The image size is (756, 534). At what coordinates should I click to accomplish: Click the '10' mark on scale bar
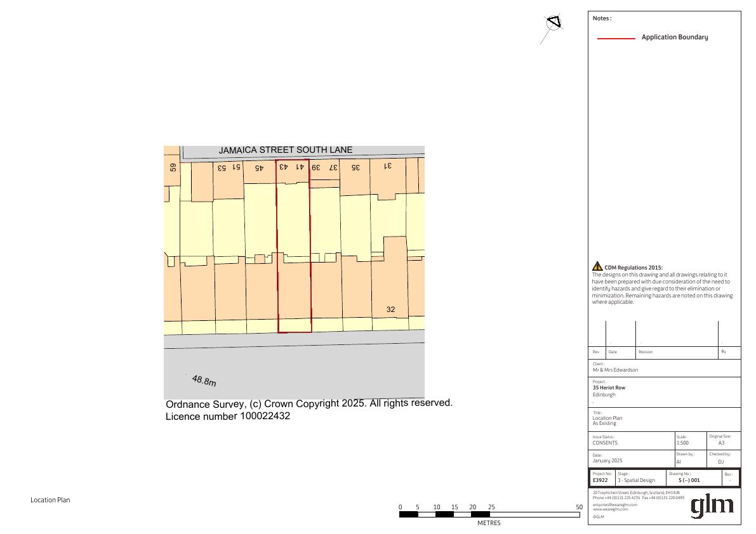(x=436, y=507)
